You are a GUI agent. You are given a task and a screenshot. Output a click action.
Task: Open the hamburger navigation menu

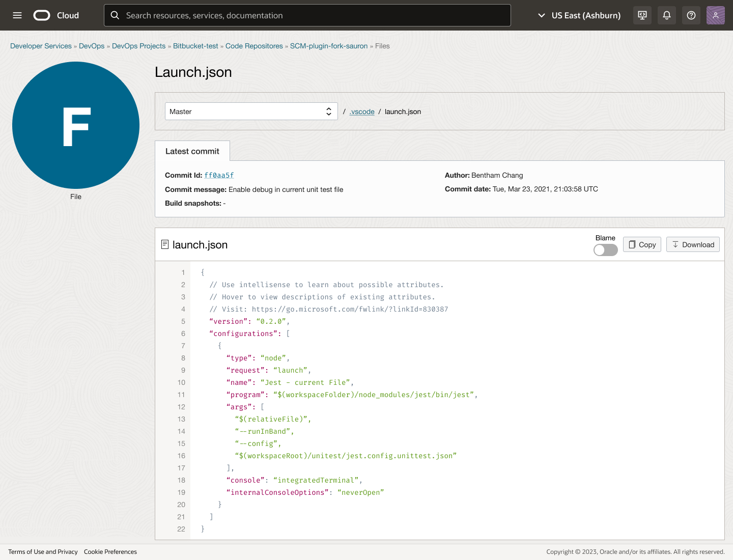(x=17, y=15)
